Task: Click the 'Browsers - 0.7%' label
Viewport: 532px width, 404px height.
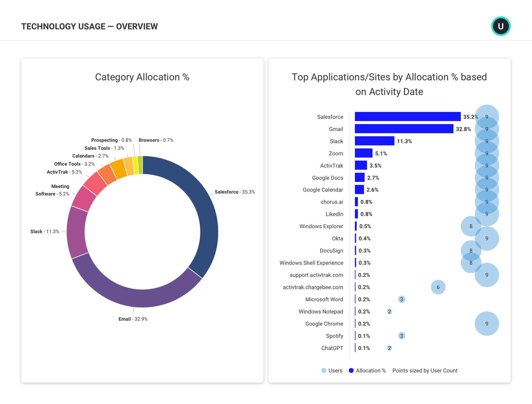Action: 156,140
